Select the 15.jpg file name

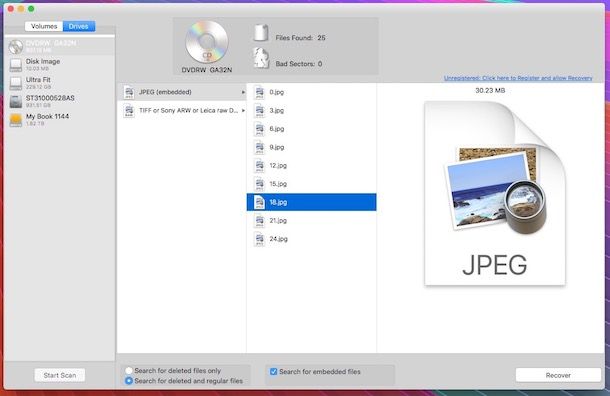[x=278, y=184]
